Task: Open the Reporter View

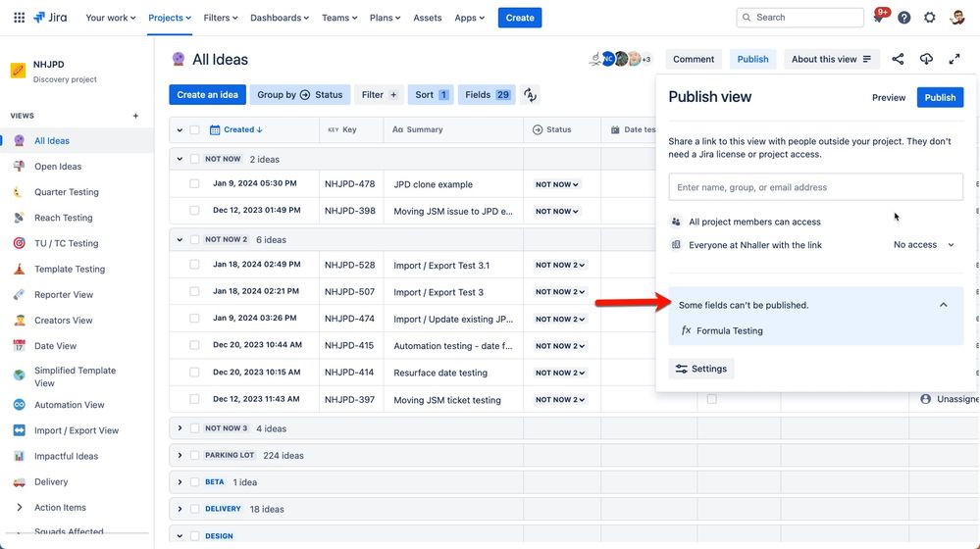Action: pos(63,294)
